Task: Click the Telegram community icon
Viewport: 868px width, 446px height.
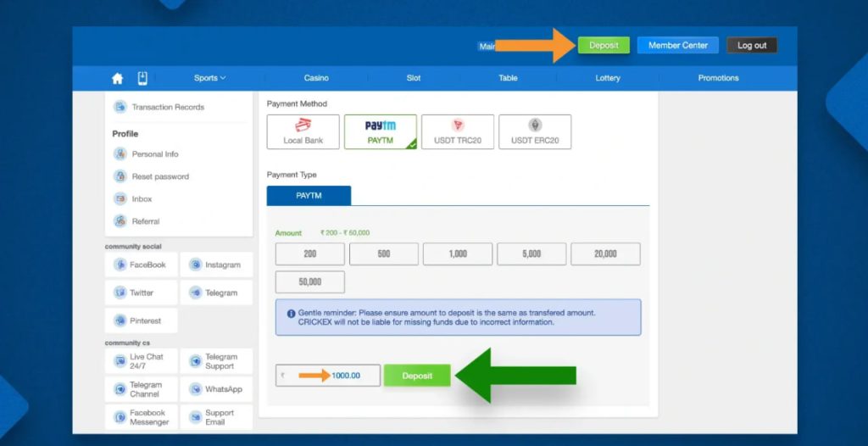Action: [x=196, y=293]
